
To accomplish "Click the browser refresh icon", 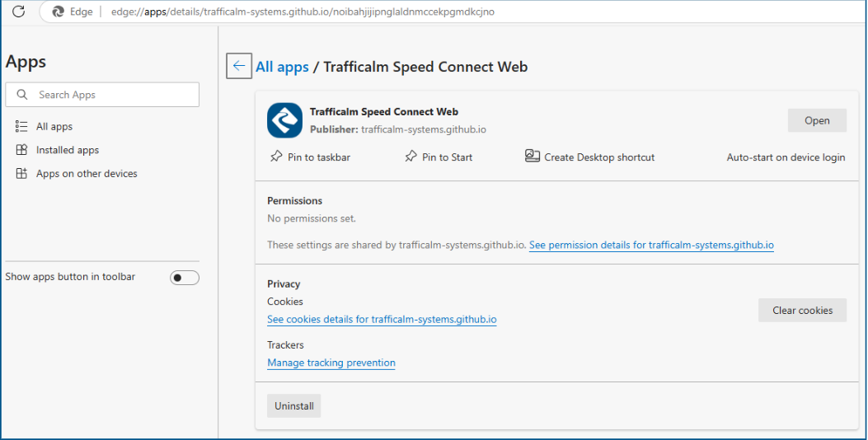I will tap(19, 12).
